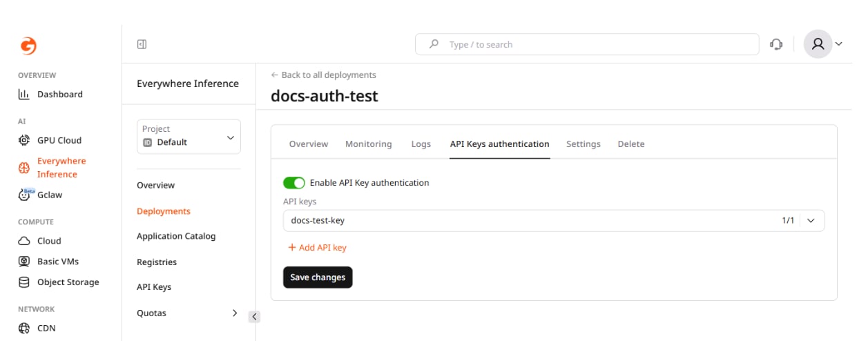The width and height of the screenshot is (868, 341).
Task: Expand the Quotas submenu arrow
Action: click(234, 313)
